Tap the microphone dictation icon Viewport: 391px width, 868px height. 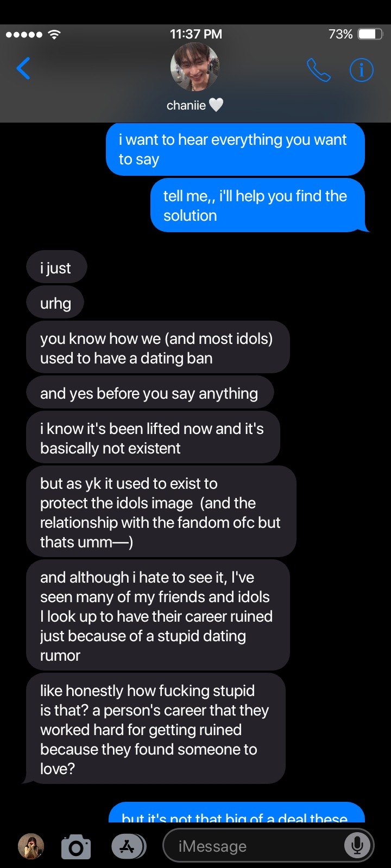point(357,845)
